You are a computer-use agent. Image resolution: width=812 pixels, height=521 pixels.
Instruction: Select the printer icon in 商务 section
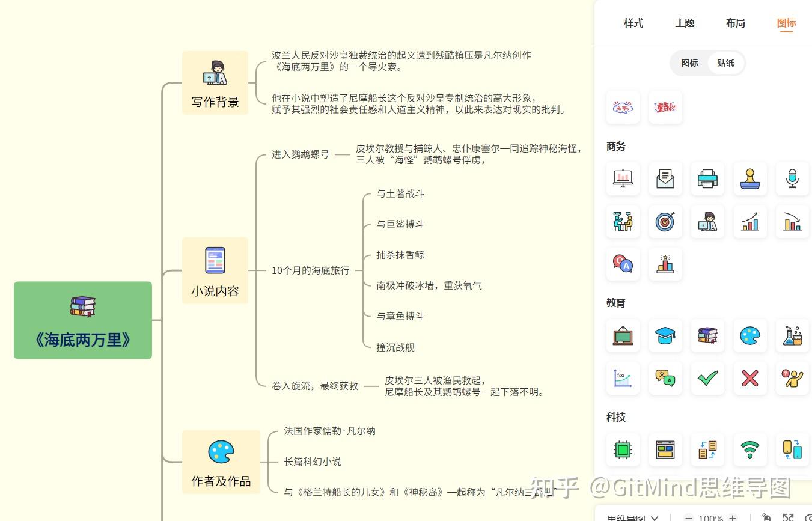coord(707,178)
